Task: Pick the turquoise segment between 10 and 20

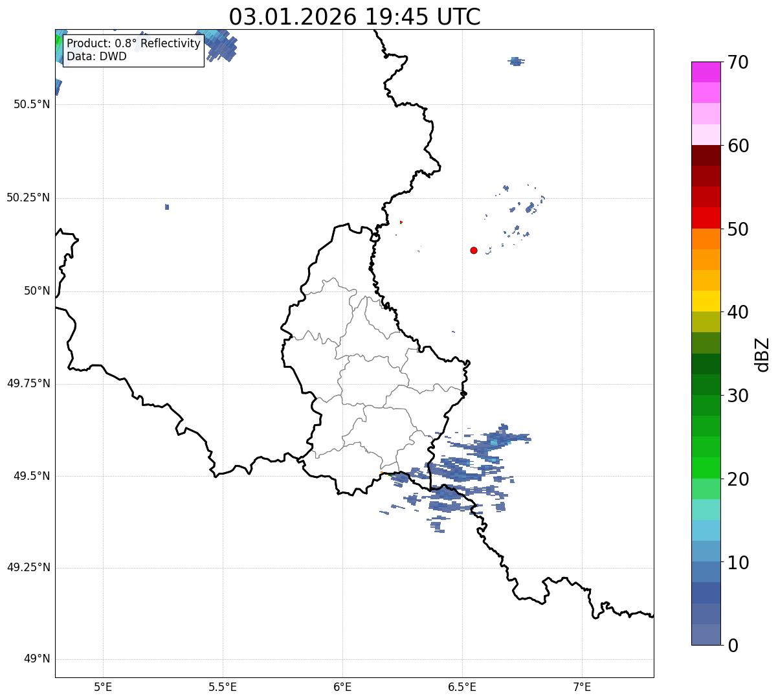Action: coord(706,510)
